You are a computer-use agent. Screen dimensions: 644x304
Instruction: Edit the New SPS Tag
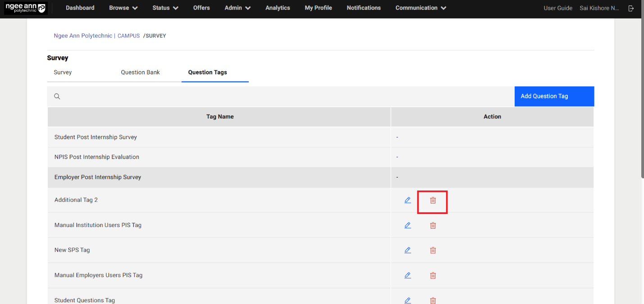coord(407,250)
